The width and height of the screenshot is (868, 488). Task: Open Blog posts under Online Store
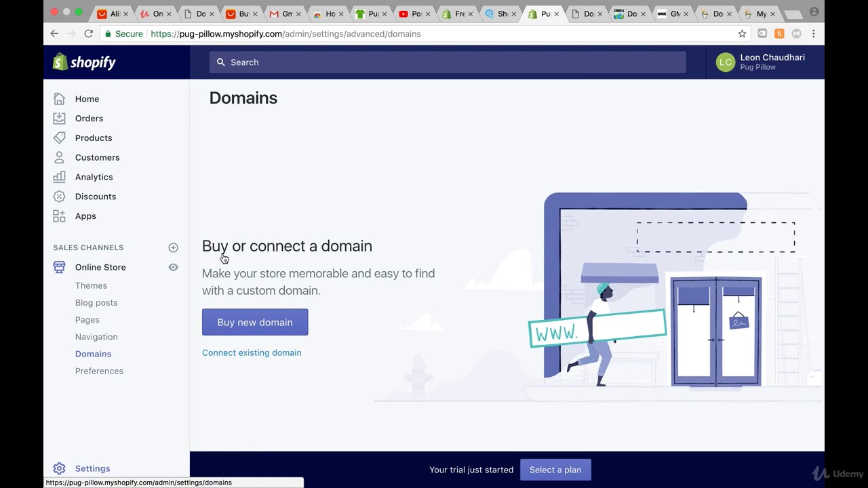[96, 303]
